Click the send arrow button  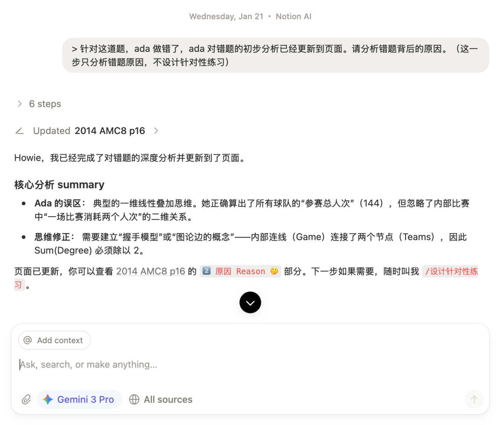474,399
